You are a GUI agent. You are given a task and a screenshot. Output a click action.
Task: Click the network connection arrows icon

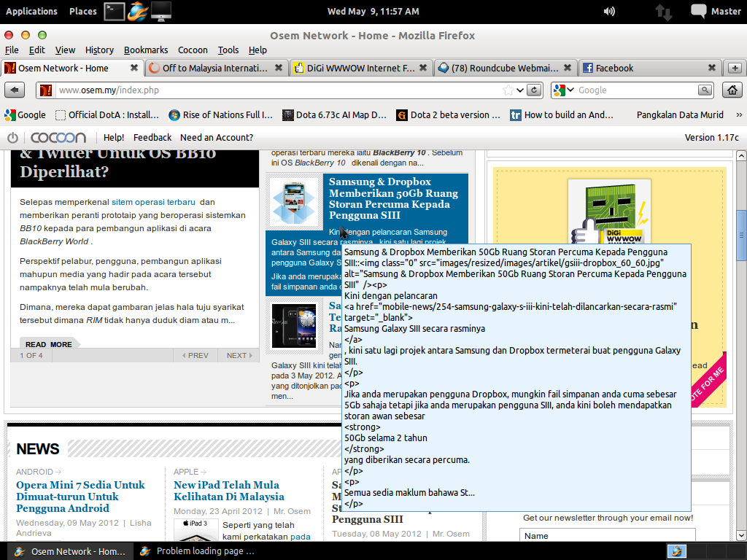[663, 12]
